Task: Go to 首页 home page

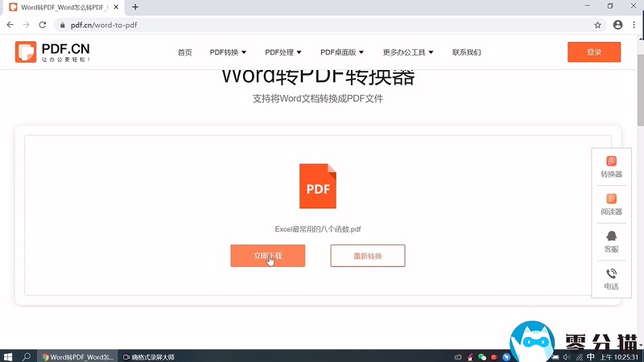Action: pos(185,52)
